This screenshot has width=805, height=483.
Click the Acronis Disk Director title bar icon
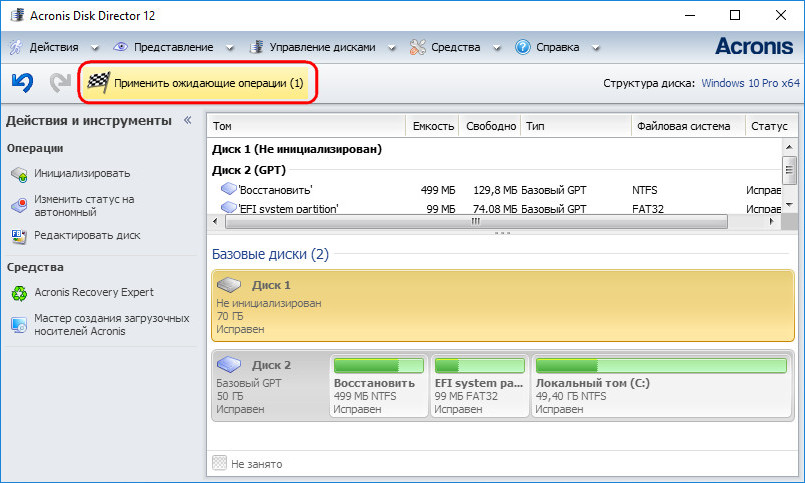(x=17, y=15)
